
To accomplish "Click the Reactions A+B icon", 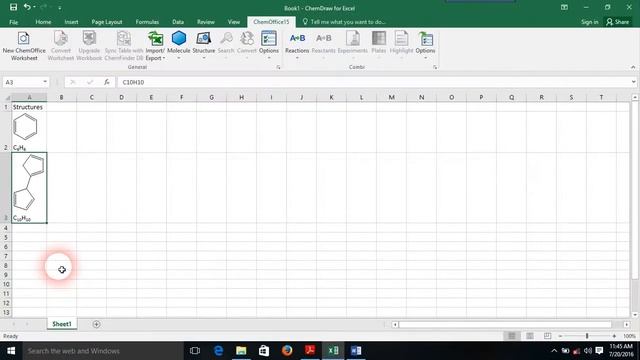I will [297, 38].
